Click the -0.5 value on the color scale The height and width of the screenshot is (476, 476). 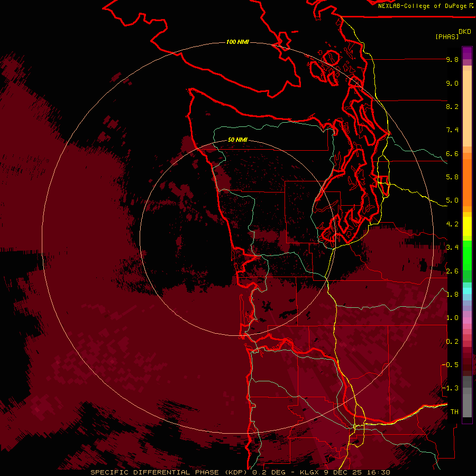(450, 365)
